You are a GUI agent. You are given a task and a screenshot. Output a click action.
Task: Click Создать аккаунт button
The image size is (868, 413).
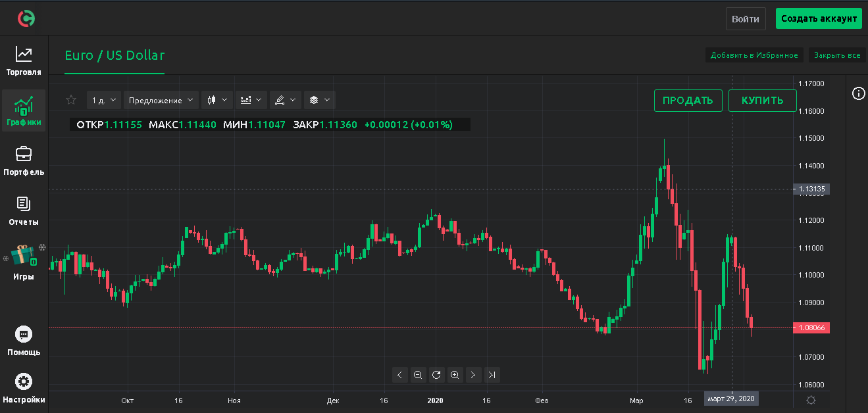[x=819, y=18]
